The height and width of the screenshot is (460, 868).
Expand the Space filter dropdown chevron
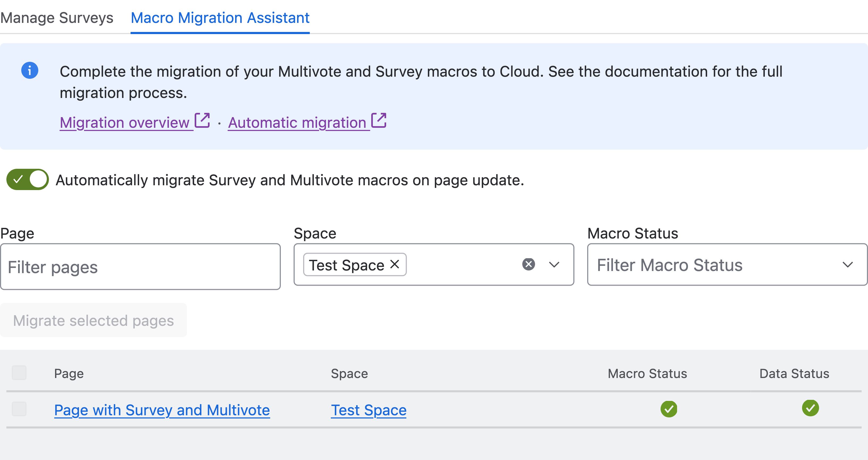[x=554, y=264]
